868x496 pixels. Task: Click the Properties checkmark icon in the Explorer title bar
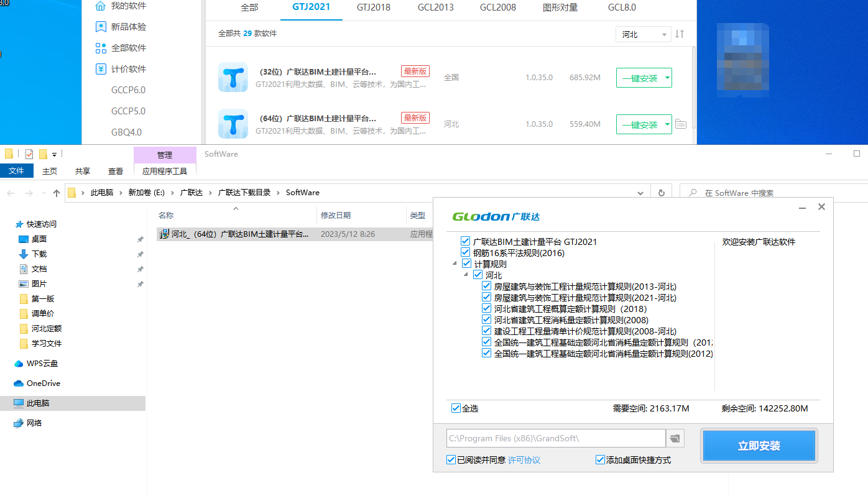29,154
